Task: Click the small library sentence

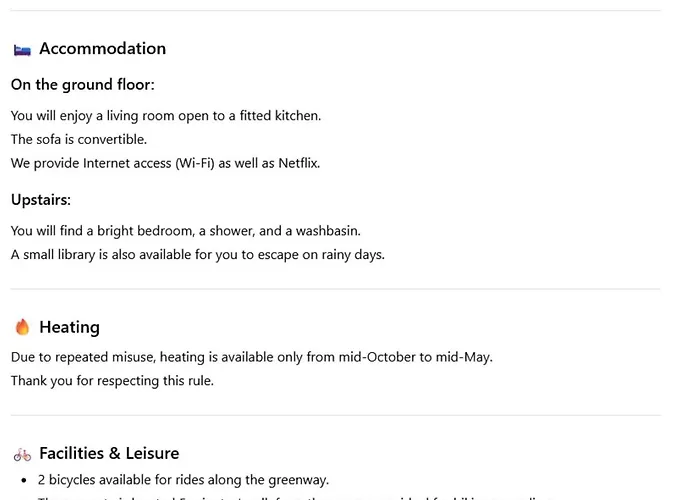Action: (198, 255)
